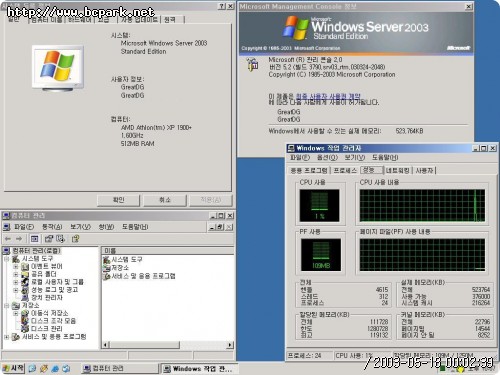Restore the inner MDI console window
The image size is (500, 375).
pos(220,227)
